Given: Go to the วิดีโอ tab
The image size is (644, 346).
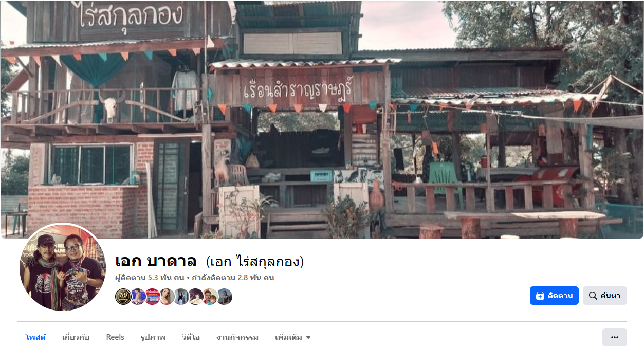Looking at the screenshot, I should 191,337.
